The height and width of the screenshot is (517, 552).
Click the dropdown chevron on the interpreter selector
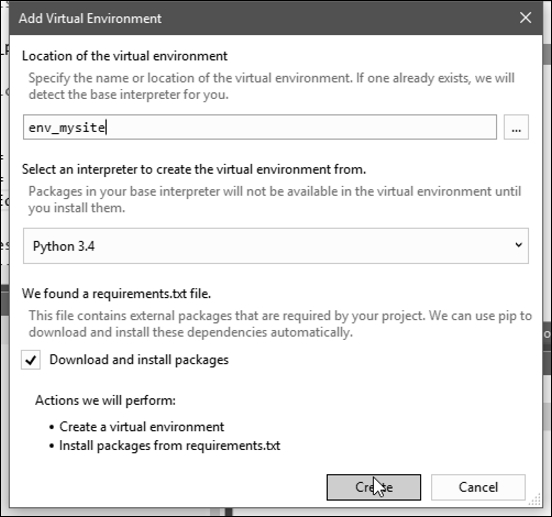click(x=518, y=245)
